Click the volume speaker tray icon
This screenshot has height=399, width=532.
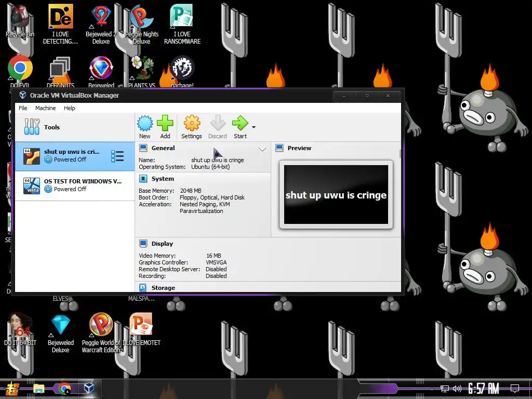(457, 389)
